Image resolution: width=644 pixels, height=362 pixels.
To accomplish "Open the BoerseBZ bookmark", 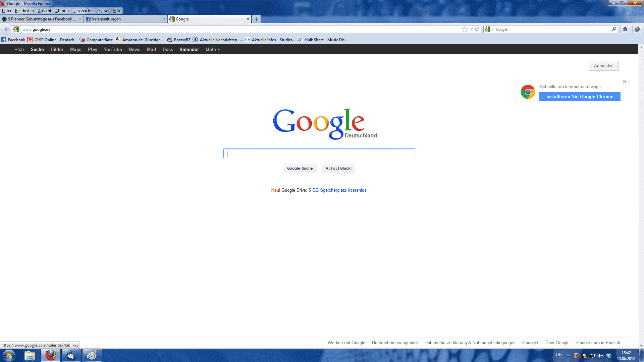I will 179,40.
